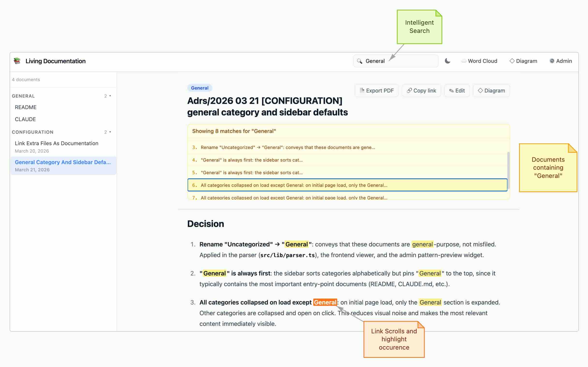The width and height of the screenshot is (588, 367).
Task: Jump to match 4 General is always first
Action: [347, 160]
